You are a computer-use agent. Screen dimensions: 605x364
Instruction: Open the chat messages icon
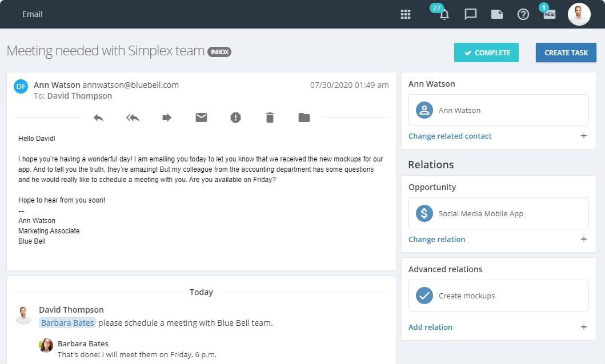tap(470, 14)
